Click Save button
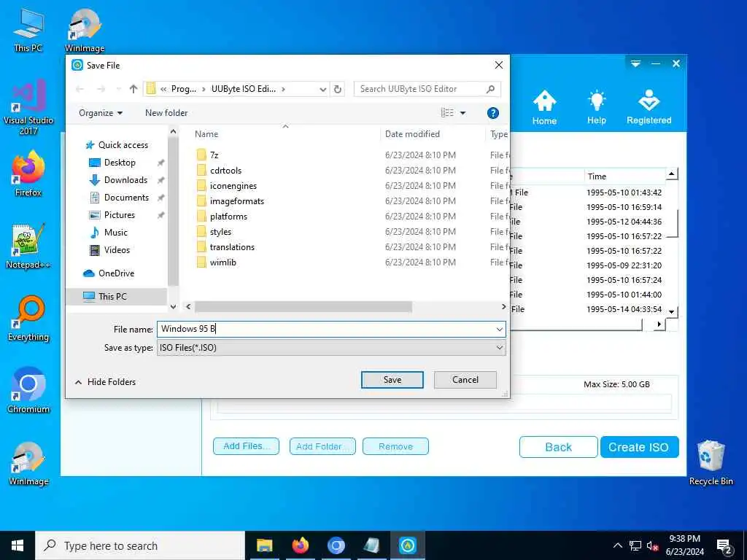 coord(392,379)
